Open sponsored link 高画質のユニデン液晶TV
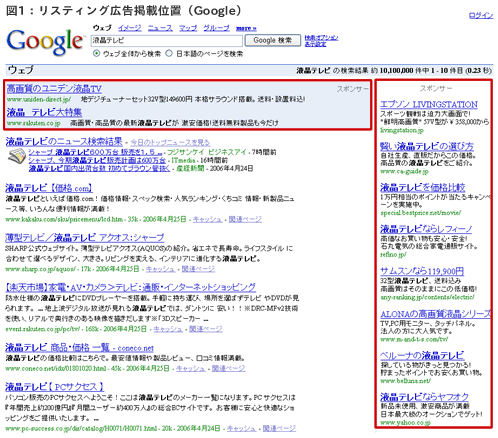 [x=54, y=89]
